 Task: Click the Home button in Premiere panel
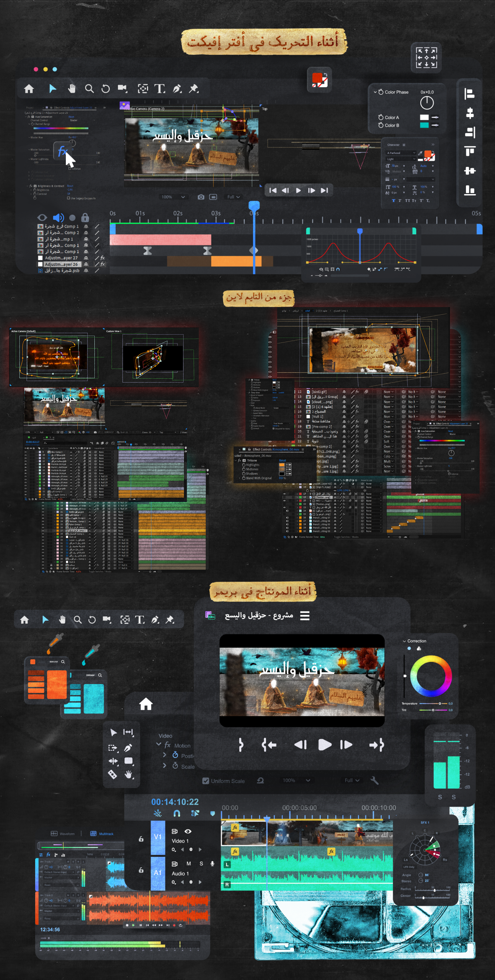click(x=146, y=704)
